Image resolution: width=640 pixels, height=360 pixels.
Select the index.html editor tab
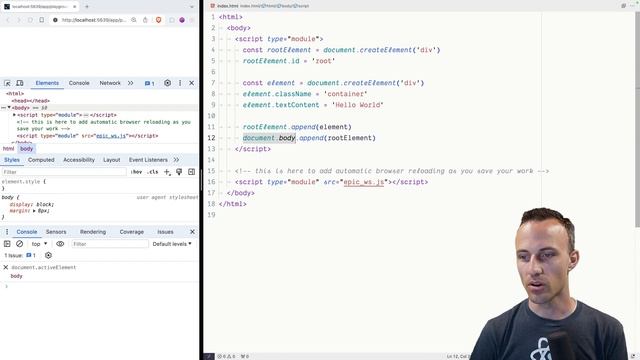pos(224,6)
